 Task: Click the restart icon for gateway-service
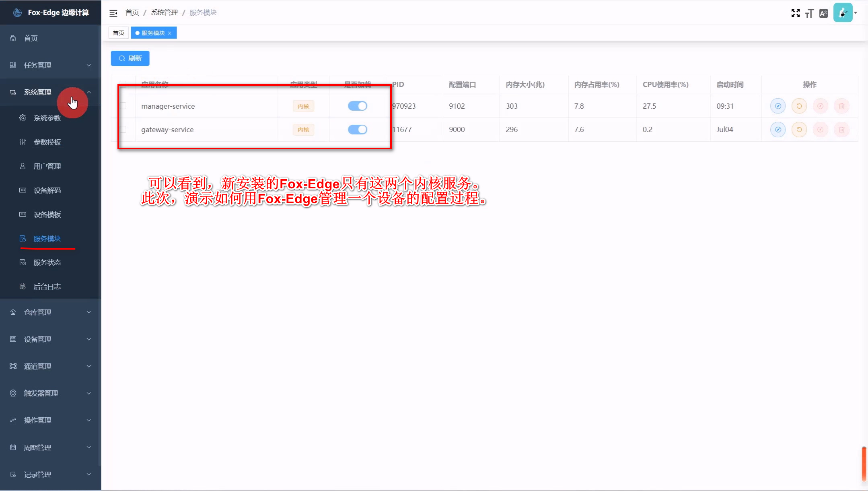[x=799, y=130]
